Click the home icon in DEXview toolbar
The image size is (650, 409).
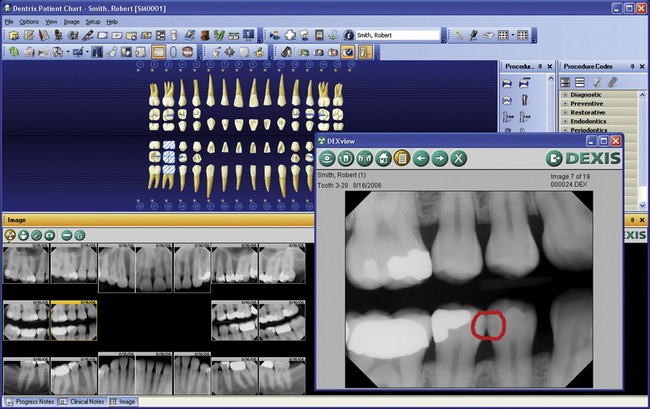(383, 158)
